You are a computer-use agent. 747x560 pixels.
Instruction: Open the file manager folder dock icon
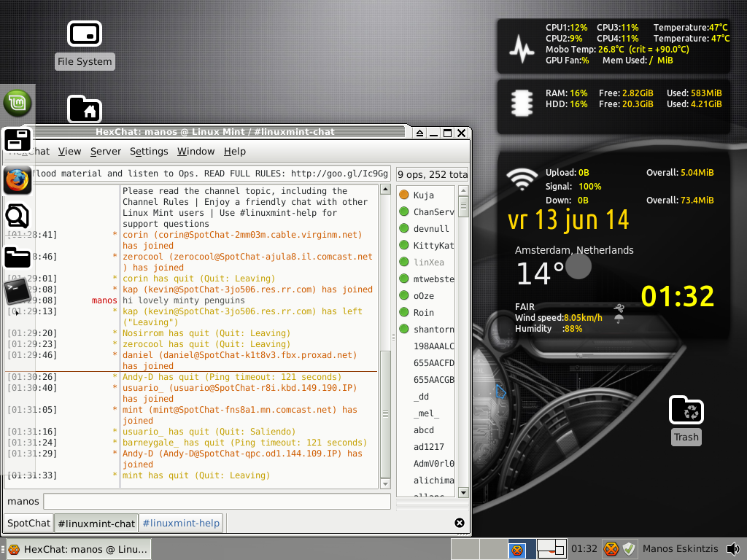18,257
